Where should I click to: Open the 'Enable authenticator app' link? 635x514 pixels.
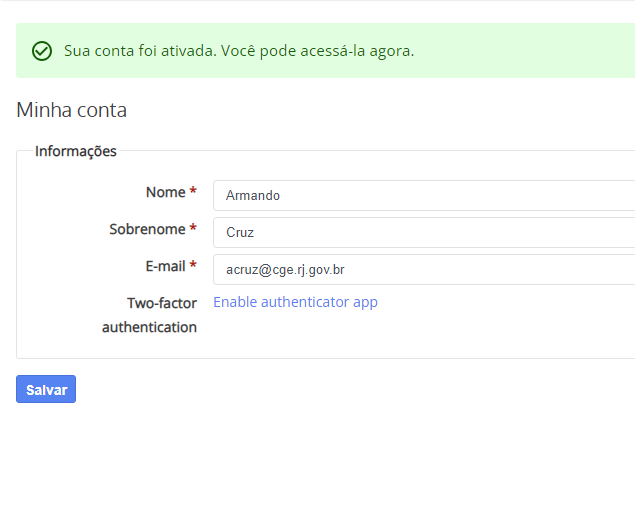coord(295,302)
